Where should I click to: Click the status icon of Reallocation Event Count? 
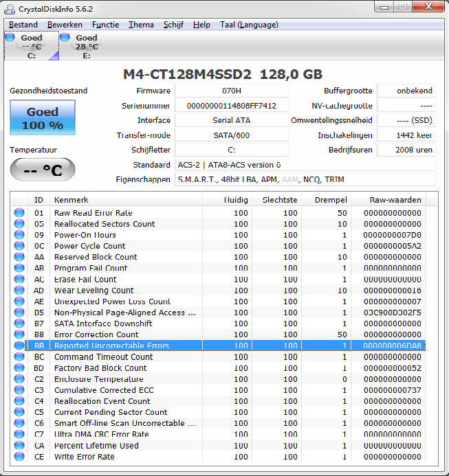(x=19, y=401)
